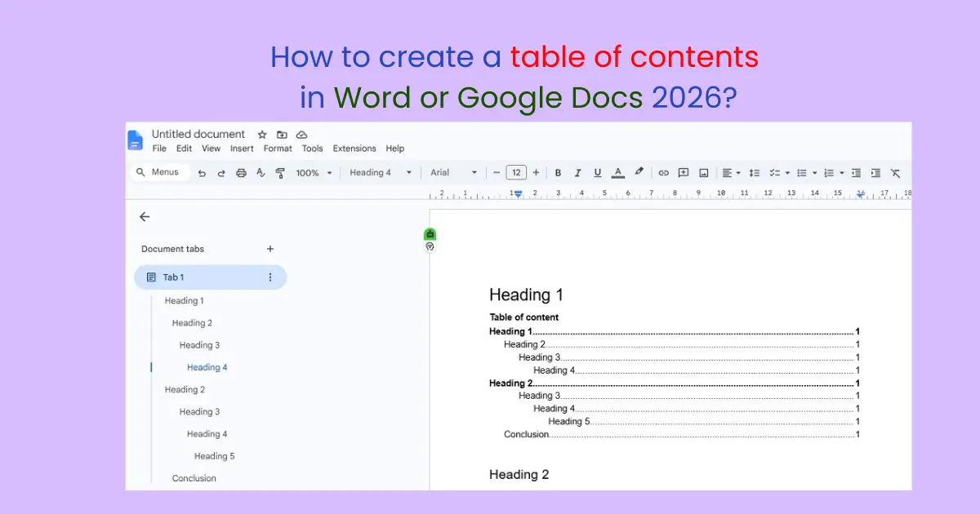Image resolution: width=980 pixels, height=514 pixels.
Task: Open the View menu
Action: point(212,148)
